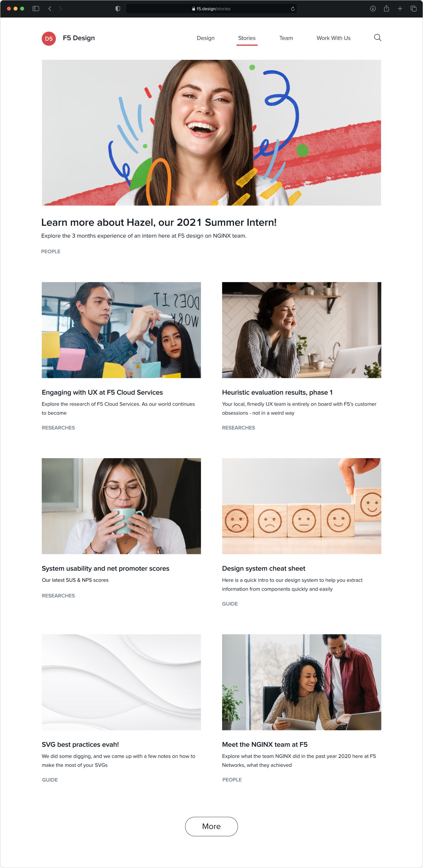Open the wooden smiley blocks thumbnail
The width and height of the screenshot is (423, 868).
point(301,506)
